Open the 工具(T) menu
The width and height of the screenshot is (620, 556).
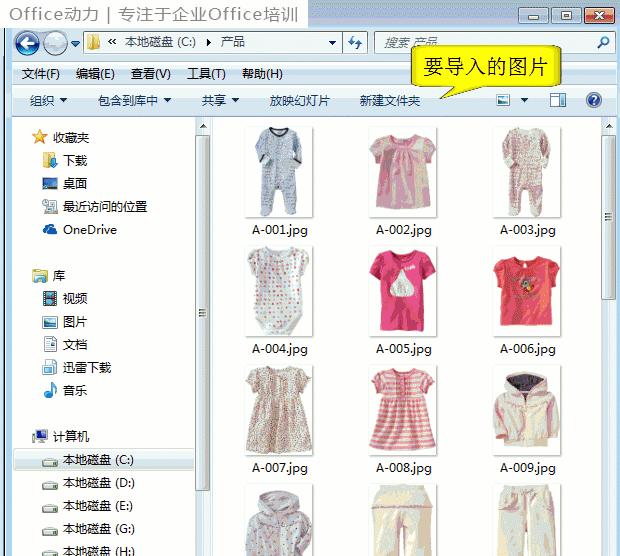(x=206, y=74)
